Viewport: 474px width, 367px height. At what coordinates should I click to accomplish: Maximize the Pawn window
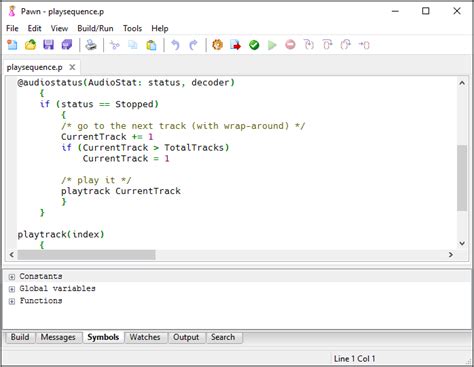tap(426, 11)
